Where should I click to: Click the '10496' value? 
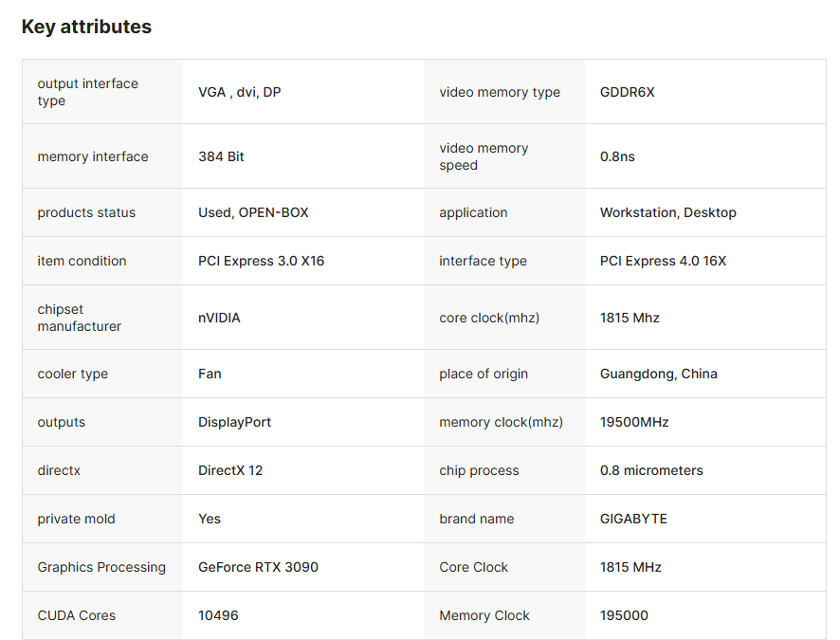(x=218, y=615)
